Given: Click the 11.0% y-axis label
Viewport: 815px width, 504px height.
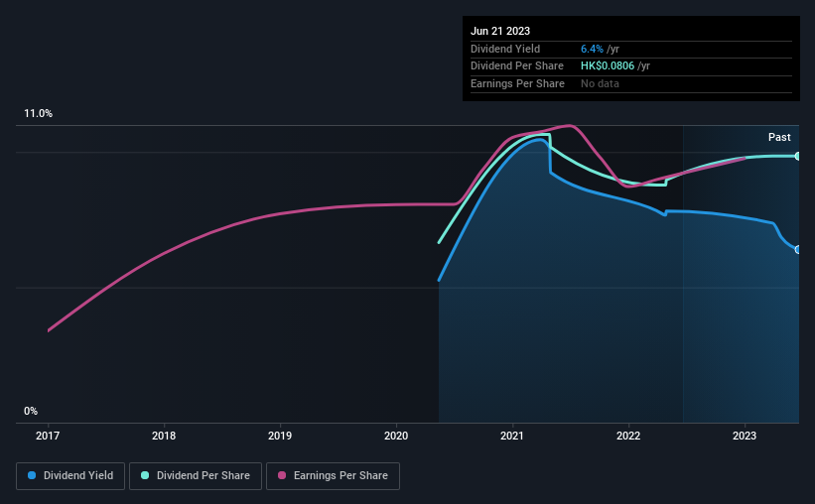Looking at the screenshot, I should click(x=38, y=113).
